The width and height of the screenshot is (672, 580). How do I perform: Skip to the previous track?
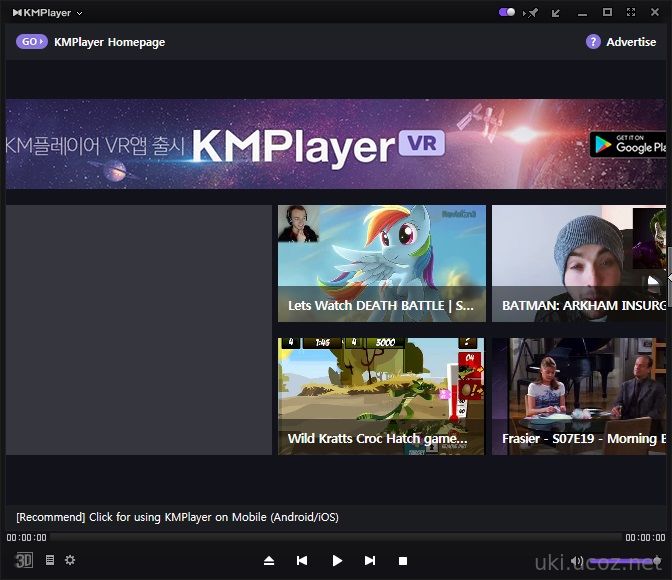tap(302, 560)
